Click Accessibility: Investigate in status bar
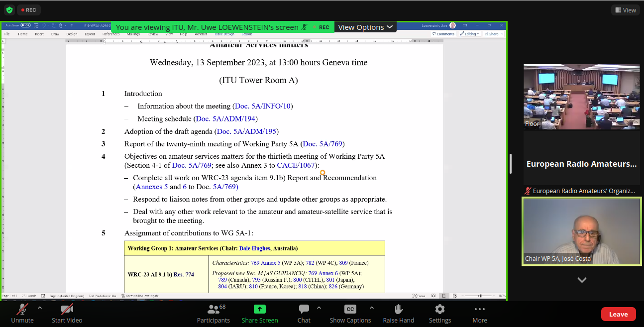The width and height of the screenshot is (644, 327). 140,296
